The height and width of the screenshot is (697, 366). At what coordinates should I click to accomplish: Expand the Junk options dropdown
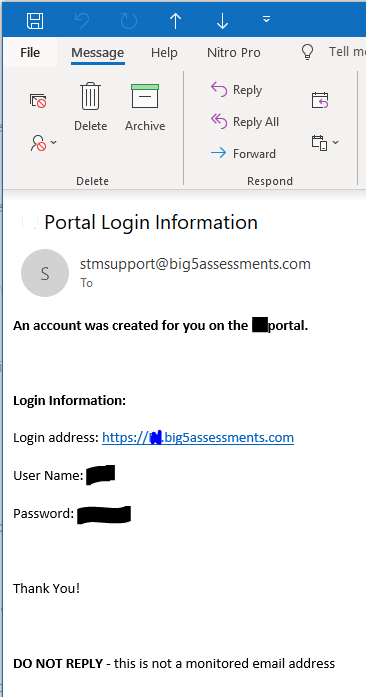click(44, 143)
